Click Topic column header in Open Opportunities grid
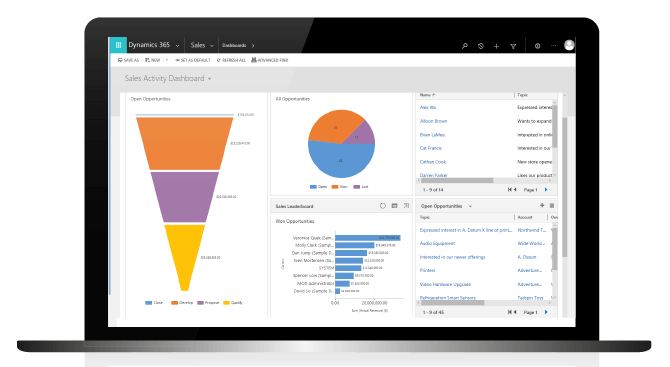The height and width of the screenshot is (367, 670). click(424, 217)
